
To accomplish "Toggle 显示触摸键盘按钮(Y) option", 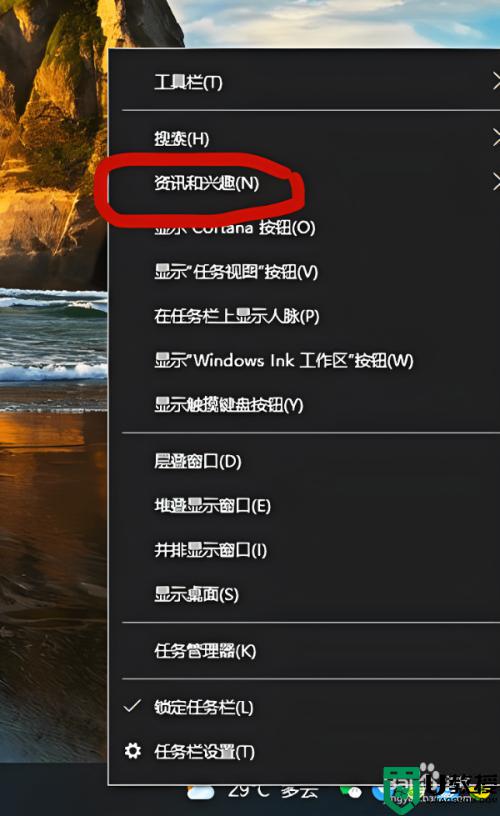I will [304, 404].
